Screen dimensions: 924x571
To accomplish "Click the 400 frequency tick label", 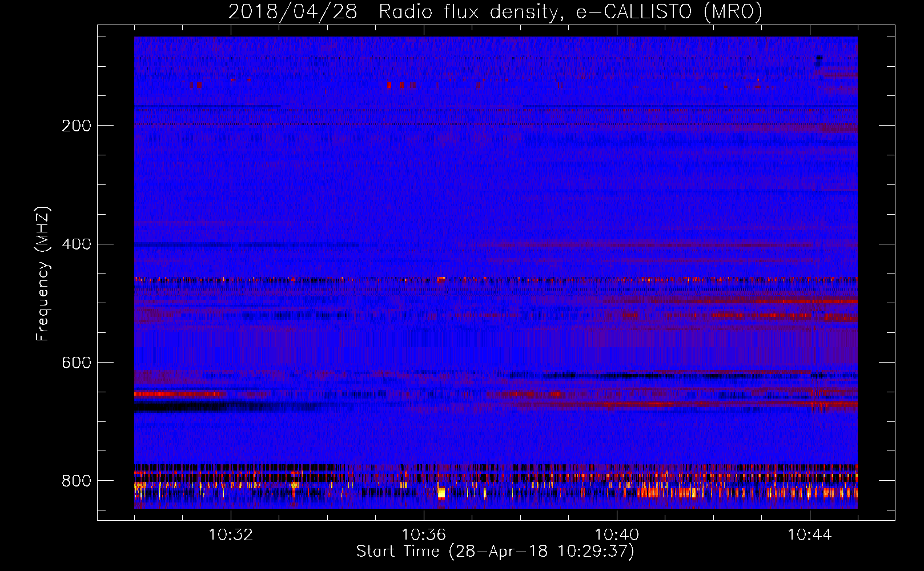I will coord(77,244).
